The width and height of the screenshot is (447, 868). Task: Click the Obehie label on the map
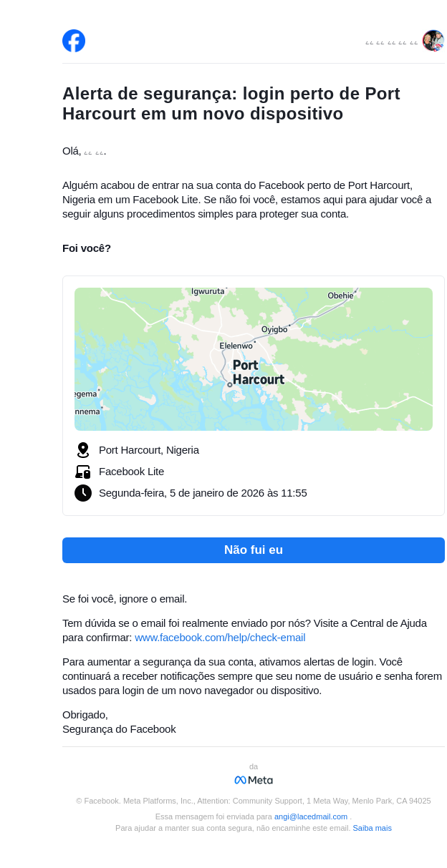[340, 296]
